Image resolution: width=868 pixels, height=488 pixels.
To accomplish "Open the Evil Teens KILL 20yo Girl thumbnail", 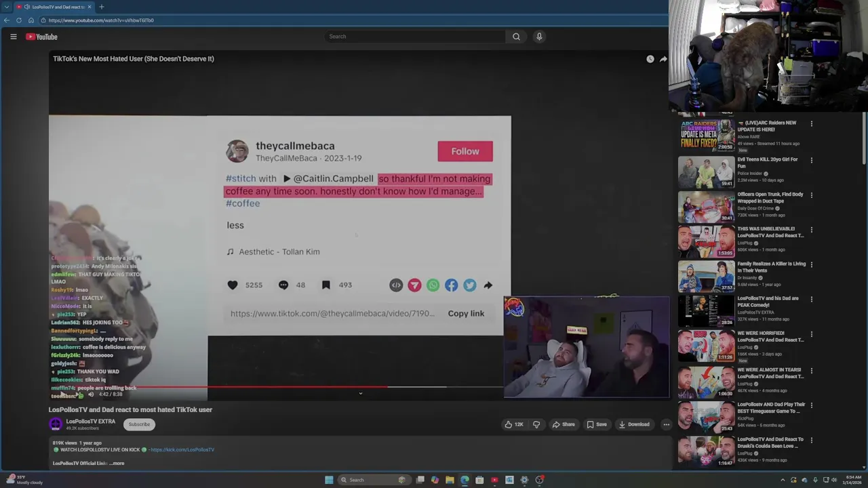I will [707, 172].
